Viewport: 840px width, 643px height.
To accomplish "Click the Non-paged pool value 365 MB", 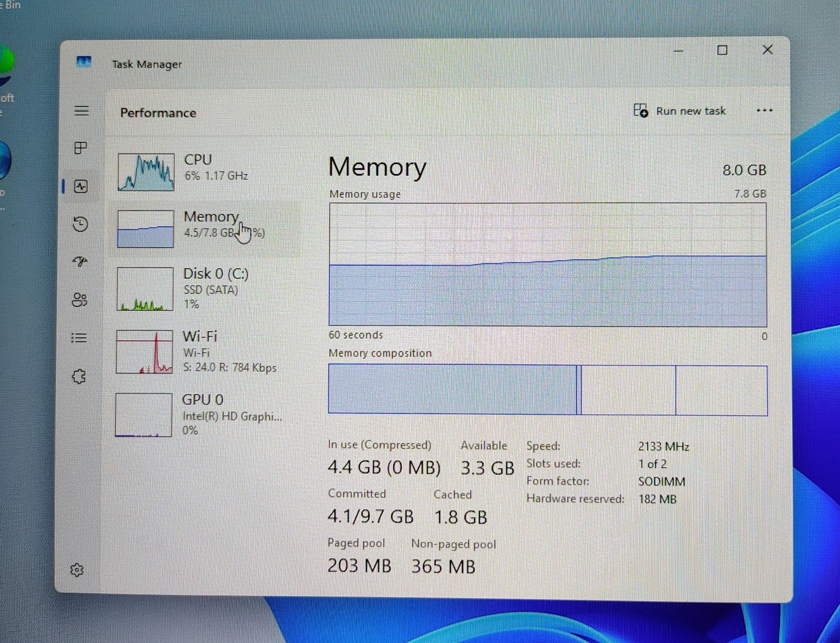I will [x=443, y=566].
